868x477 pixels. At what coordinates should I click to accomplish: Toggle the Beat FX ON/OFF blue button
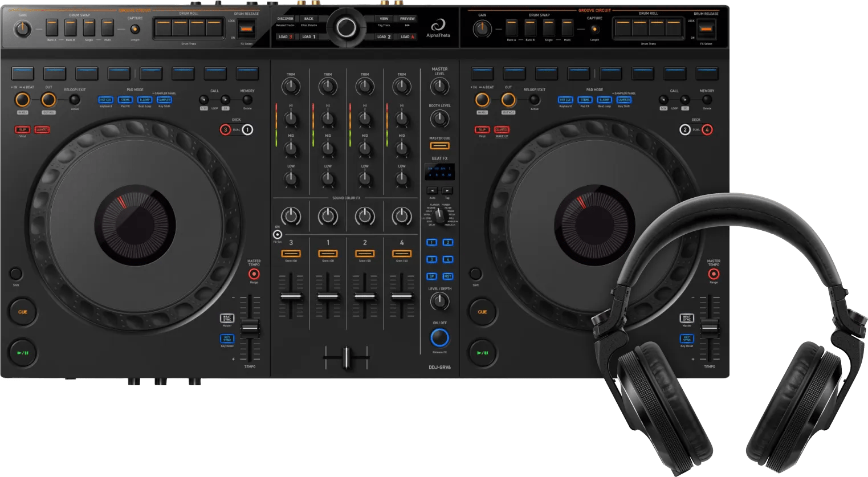click(x=439, y=338)
